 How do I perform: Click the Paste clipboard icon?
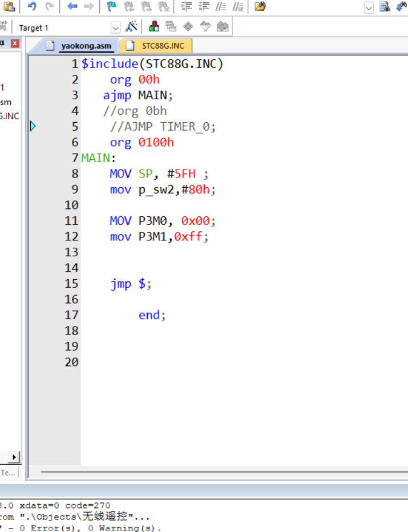point(9,6)
